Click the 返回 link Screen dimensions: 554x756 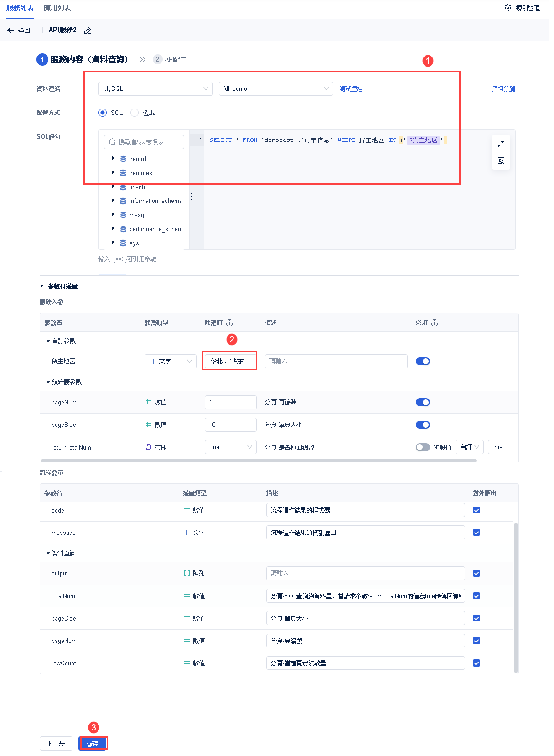(x=24, y=31)
